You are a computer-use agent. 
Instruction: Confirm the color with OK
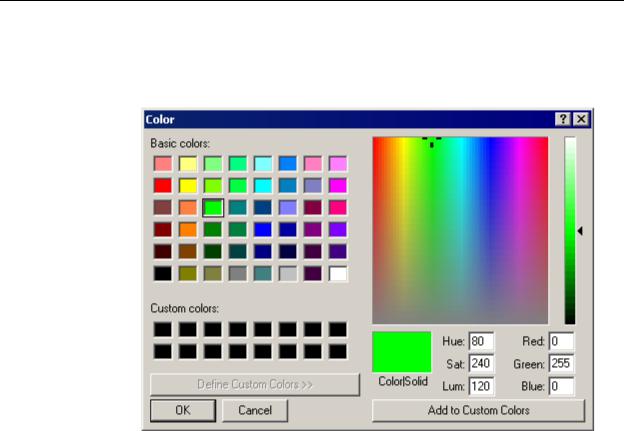(x=183, y=410)
